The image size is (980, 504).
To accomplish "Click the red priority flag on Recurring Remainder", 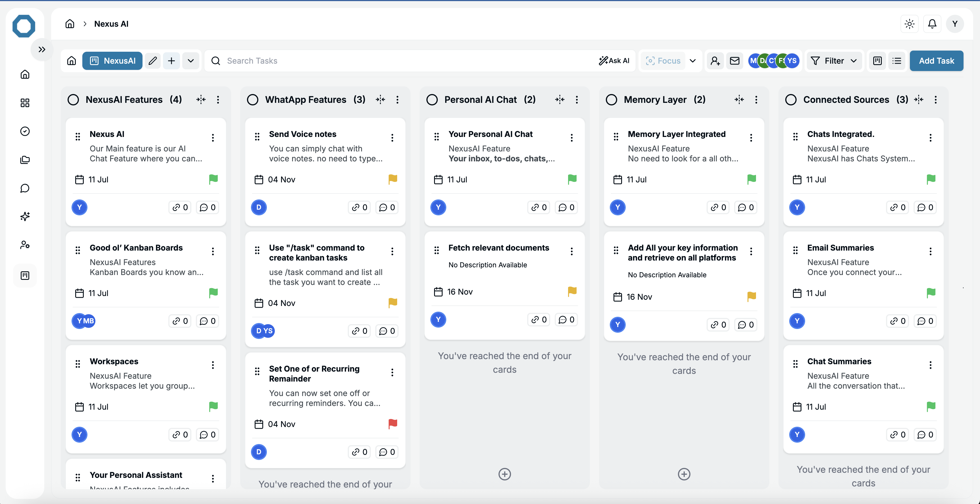I will click(x=393, y=424).
